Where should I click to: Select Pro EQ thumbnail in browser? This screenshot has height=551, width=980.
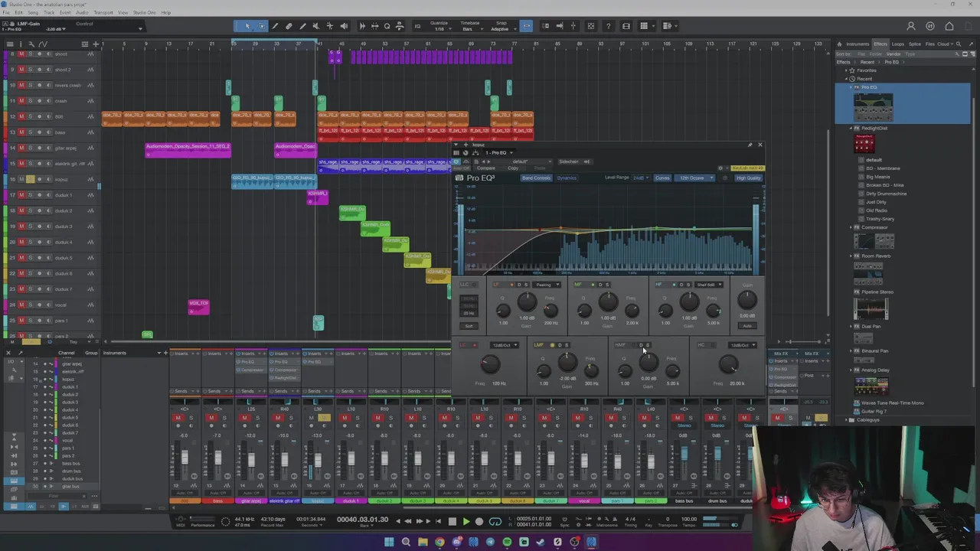click(874, 108)
